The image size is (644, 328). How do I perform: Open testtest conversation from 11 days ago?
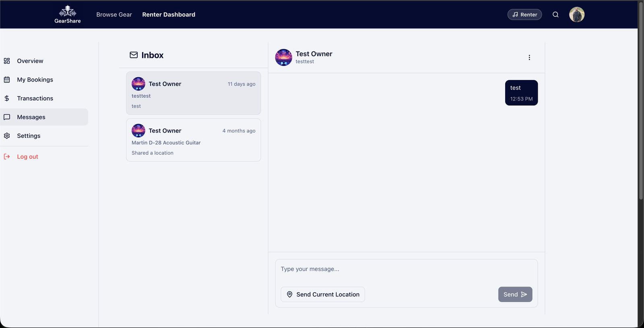tap(194, 93)
